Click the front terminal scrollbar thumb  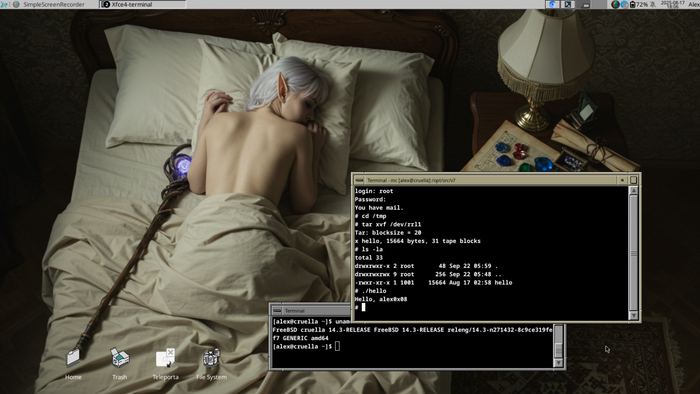pyautogui.click(x=633, y=253)
